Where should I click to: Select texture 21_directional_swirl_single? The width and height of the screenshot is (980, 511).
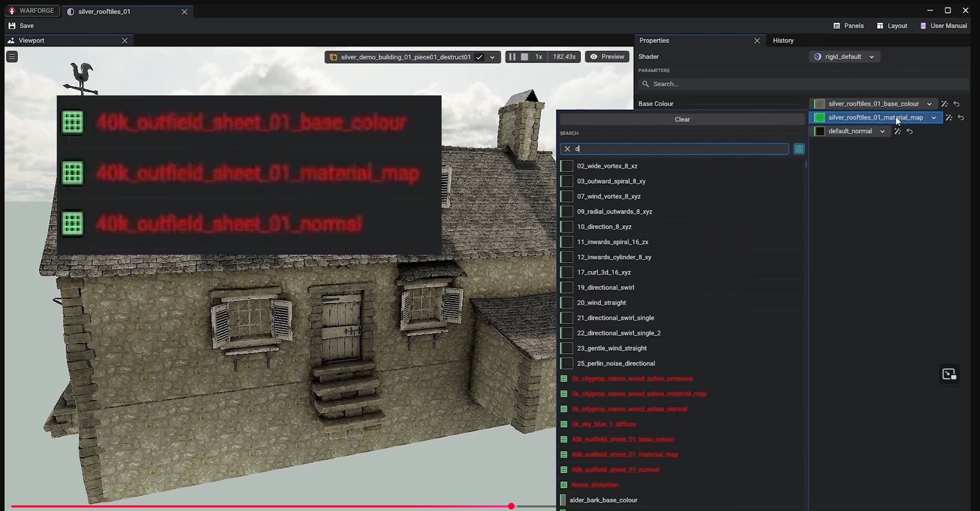coord(682,318)
